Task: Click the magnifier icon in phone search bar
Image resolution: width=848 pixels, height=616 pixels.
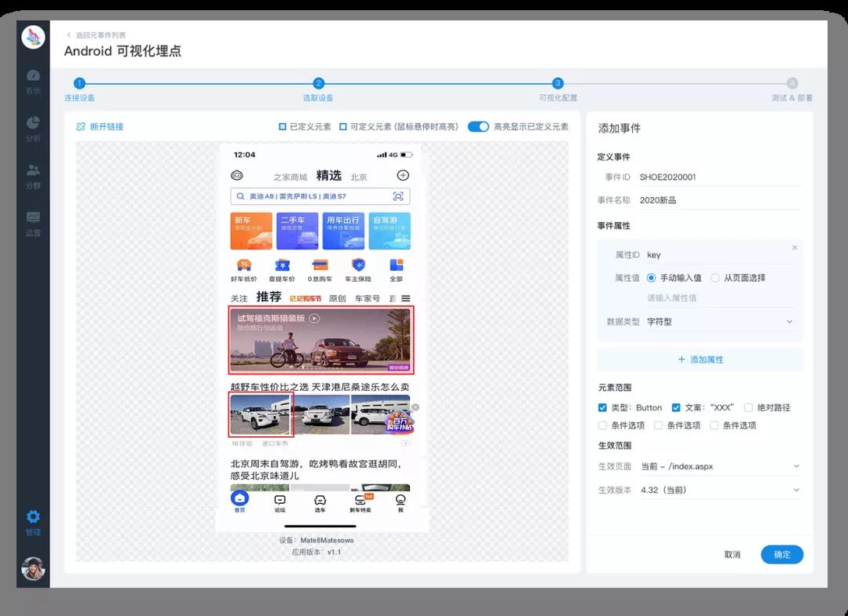Action: (241, 196)
